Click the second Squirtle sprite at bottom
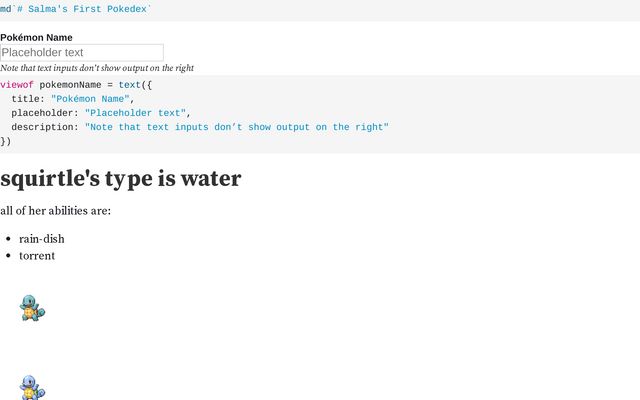 pos(32,387)
